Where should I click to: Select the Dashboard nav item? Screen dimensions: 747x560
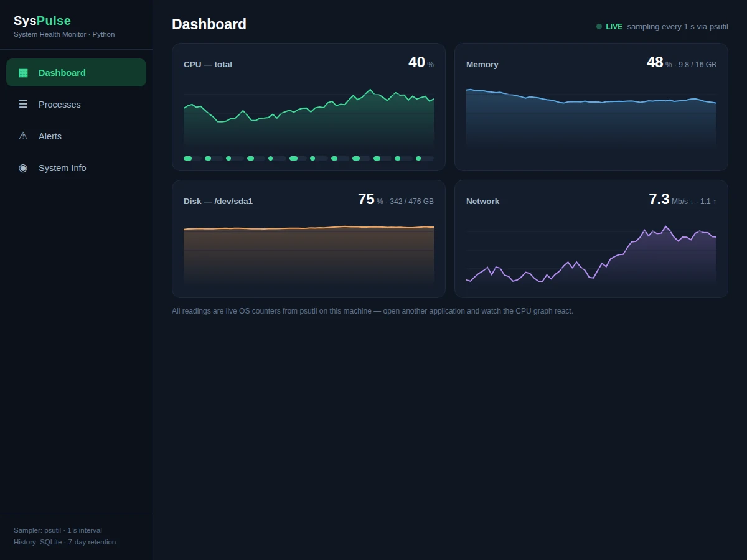click(76, 73)
